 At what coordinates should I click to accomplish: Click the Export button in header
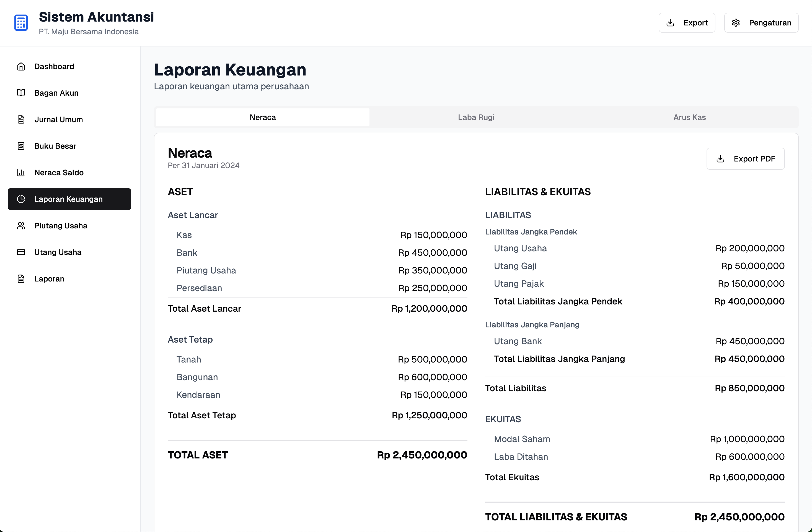tap(687, 23)
